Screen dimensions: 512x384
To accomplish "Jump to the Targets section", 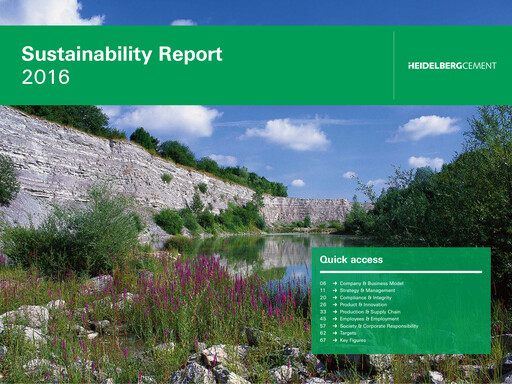I will 348,333.
